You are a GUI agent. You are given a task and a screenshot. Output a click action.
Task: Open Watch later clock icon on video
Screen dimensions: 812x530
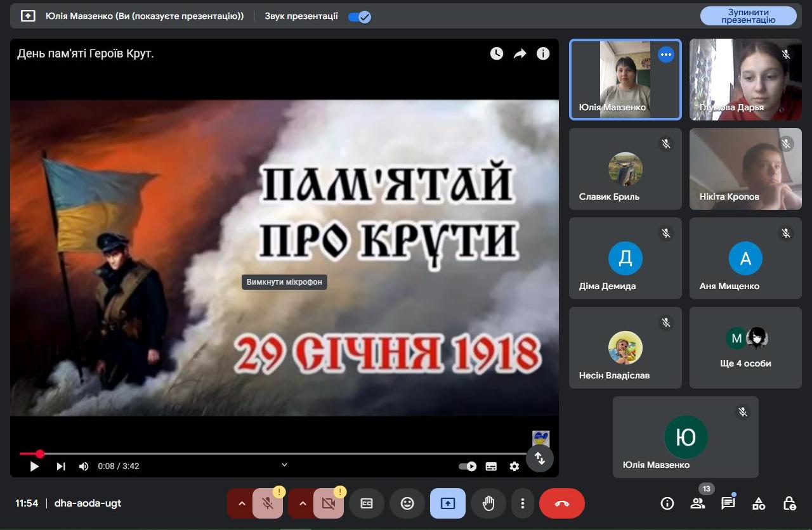point(497,54)
